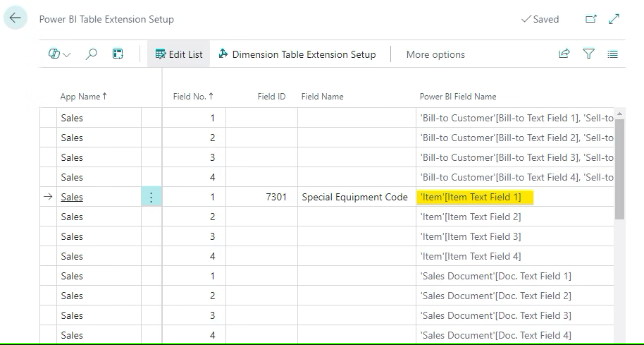
Task: Select Special Equipment Code cell
Action: click(357, 197)
